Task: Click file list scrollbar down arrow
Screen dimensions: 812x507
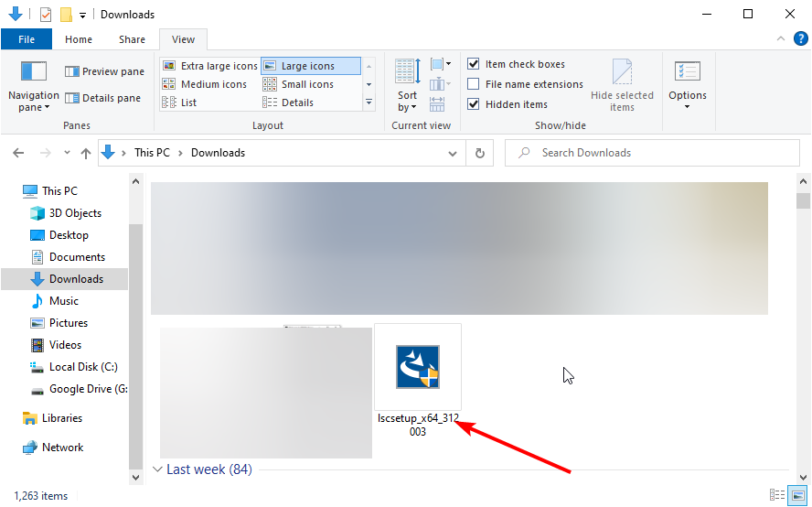Action: coord(803,478)
